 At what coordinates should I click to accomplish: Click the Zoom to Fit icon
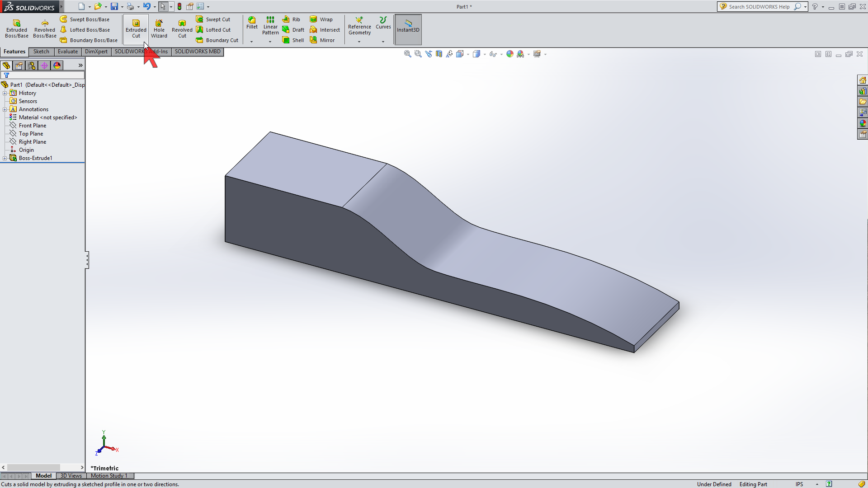(x=407, y=54)
